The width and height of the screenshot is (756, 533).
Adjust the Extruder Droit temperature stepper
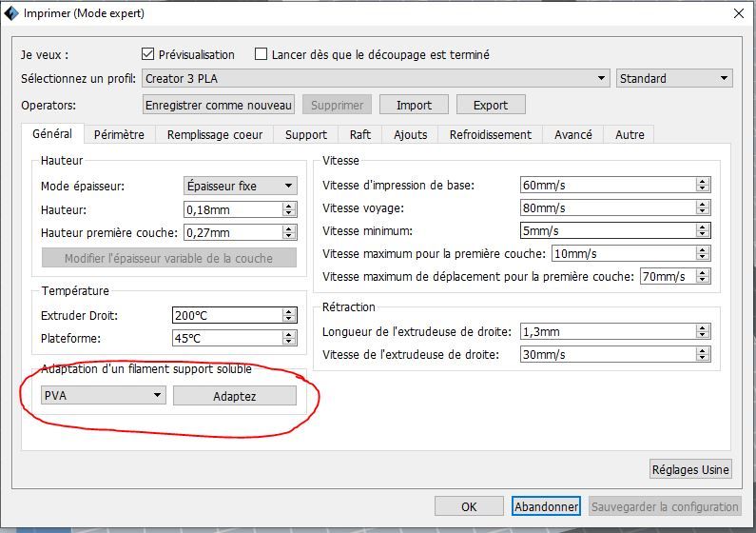(289, 315)
